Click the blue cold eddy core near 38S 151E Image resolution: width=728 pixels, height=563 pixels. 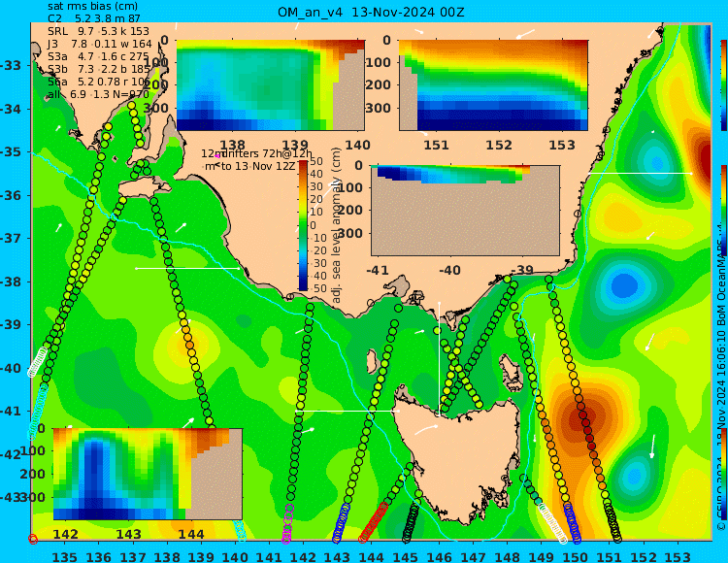(623, 285)
